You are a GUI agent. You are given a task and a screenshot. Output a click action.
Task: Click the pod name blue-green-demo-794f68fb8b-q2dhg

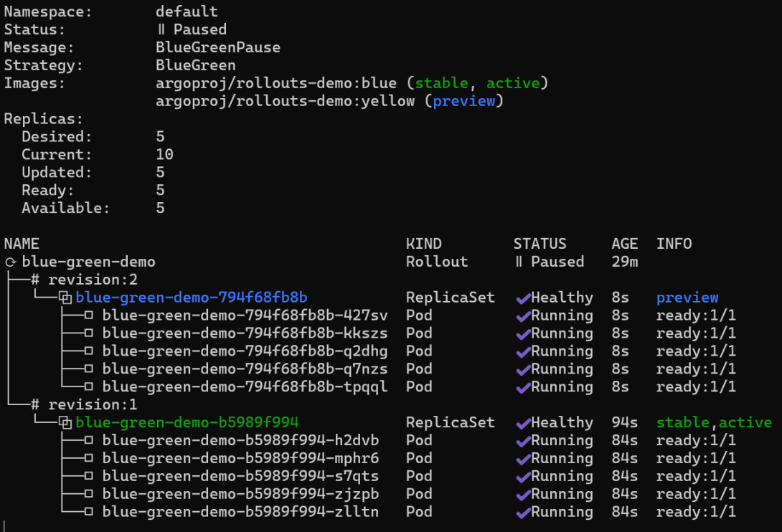pos(245,351)
